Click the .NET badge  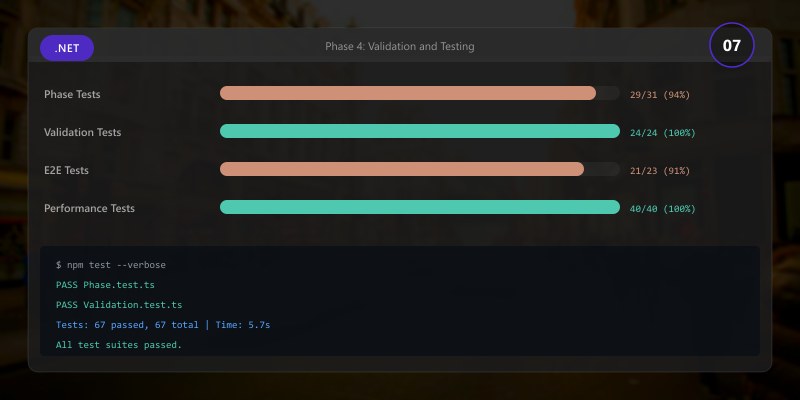[67, 48]
